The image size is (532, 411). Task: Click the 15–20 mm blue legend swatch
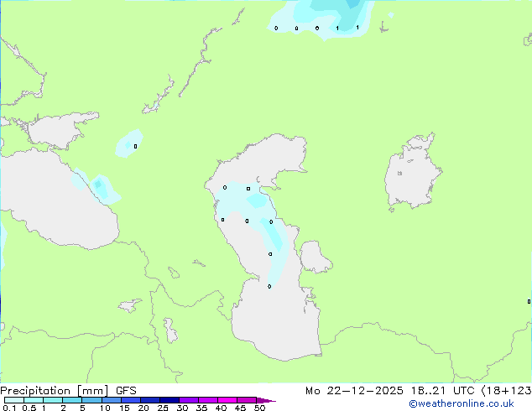(x=130, y=400)
